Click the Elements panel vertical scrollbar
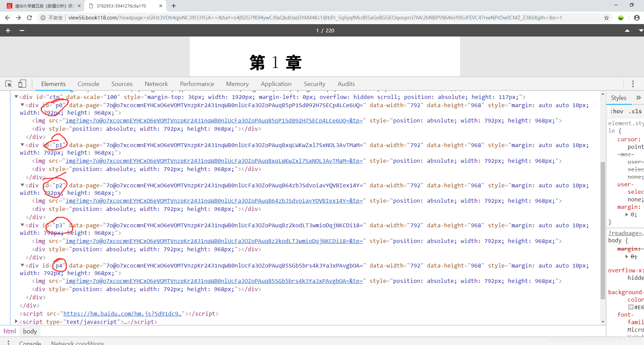Image resolution: width=644 pixels, height=345 pixels. pyautogui.click(x=603, y=230)
